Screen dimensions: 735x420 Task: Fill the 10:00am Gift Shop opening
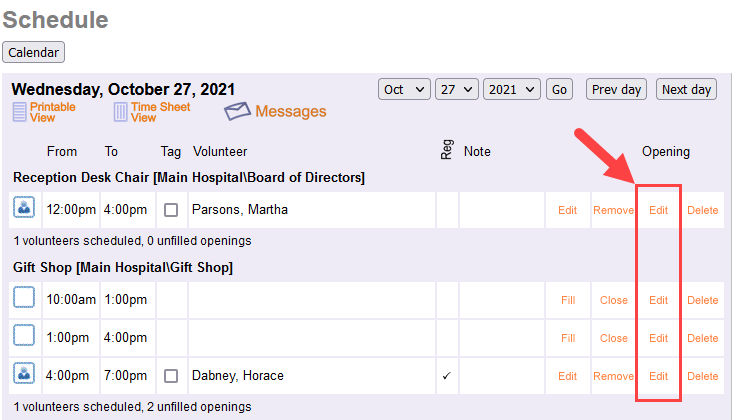pyautogui.click(x=568, y=300)
